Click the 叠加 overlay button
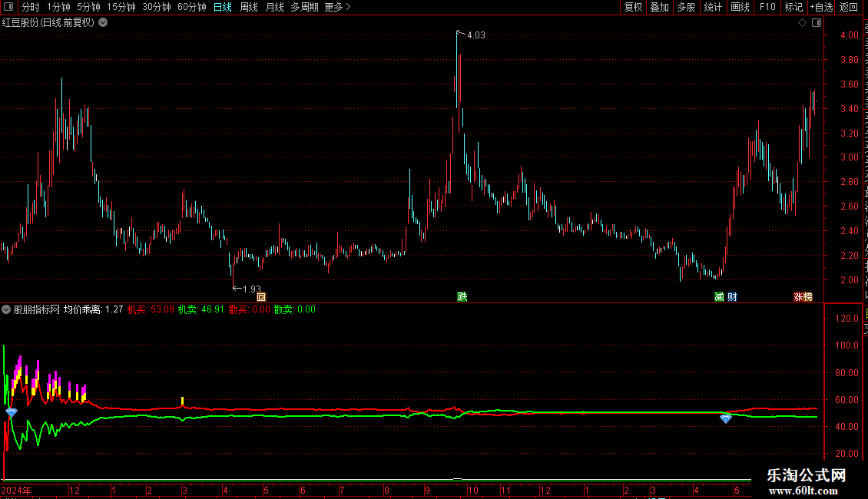Screen dimensions: 868x499 [x=659, y=7]
